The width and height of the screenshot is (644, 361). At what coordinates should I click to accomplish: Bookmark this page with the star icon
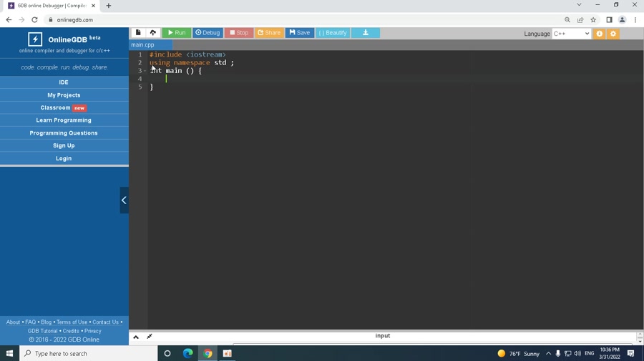point(593,20)
